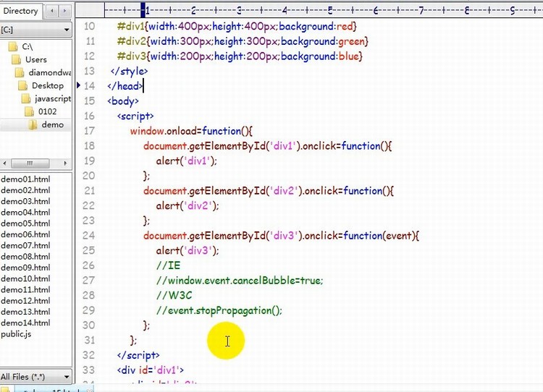
Task: Open demo06.html in the file list
Action: (25, 234)
